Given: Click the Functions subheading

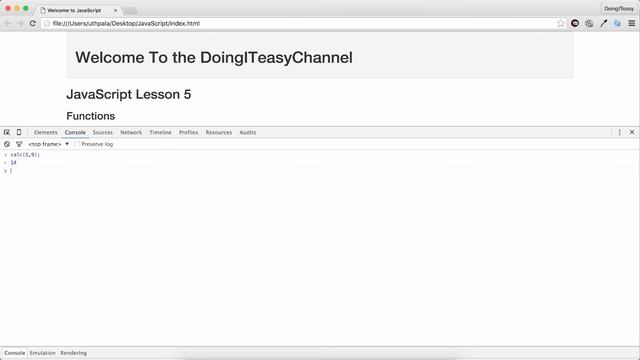Looking at the screenshot, I should tap(91, 116).
